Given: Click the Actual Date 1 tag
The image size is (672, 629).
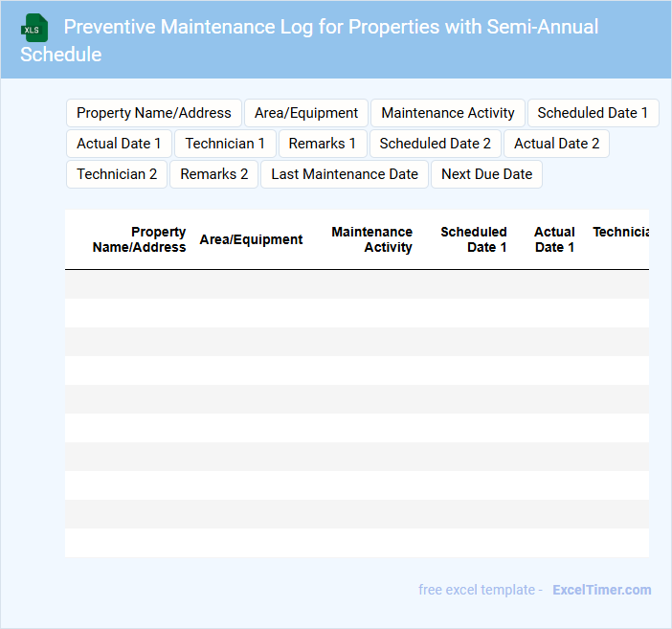Looking at the screenshot, I should click(119, 144).
